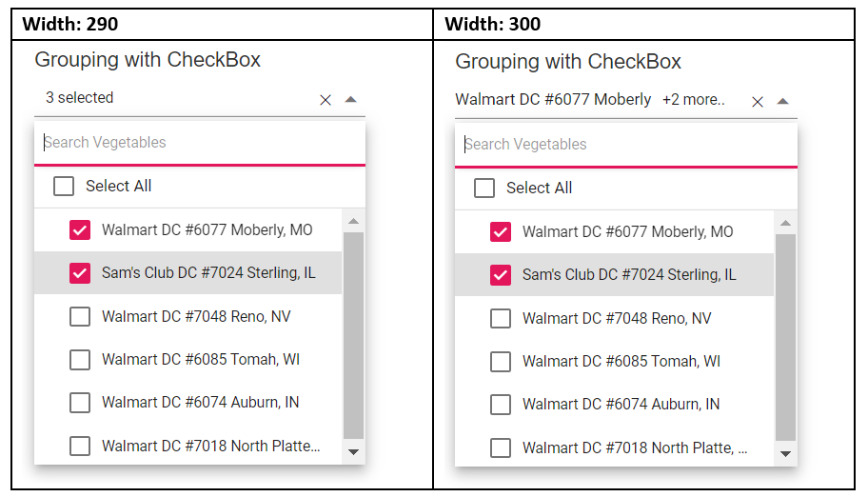The height and width of the screenshot is (497, 868).
Task: Clear selections with X icon in Width 300 dropdown
Action: [x=758, y=102]
